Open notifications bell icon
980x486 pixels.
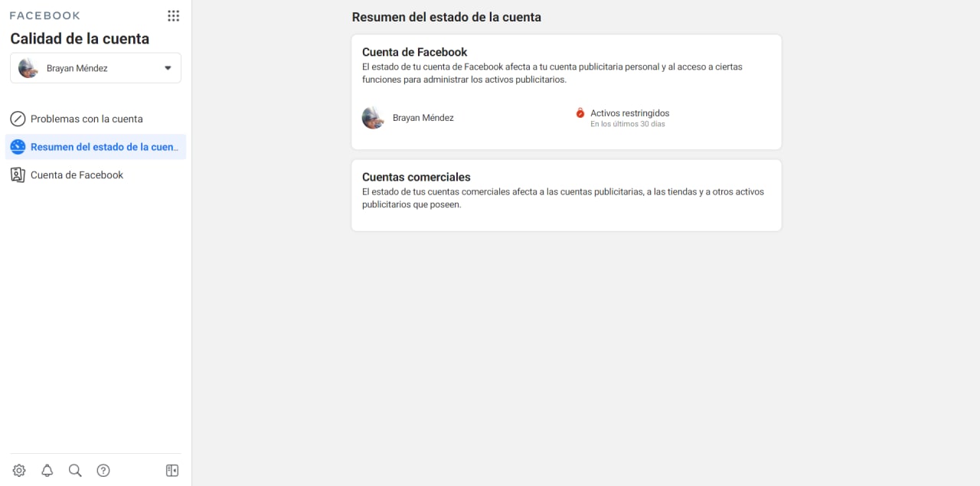point(47,471)
